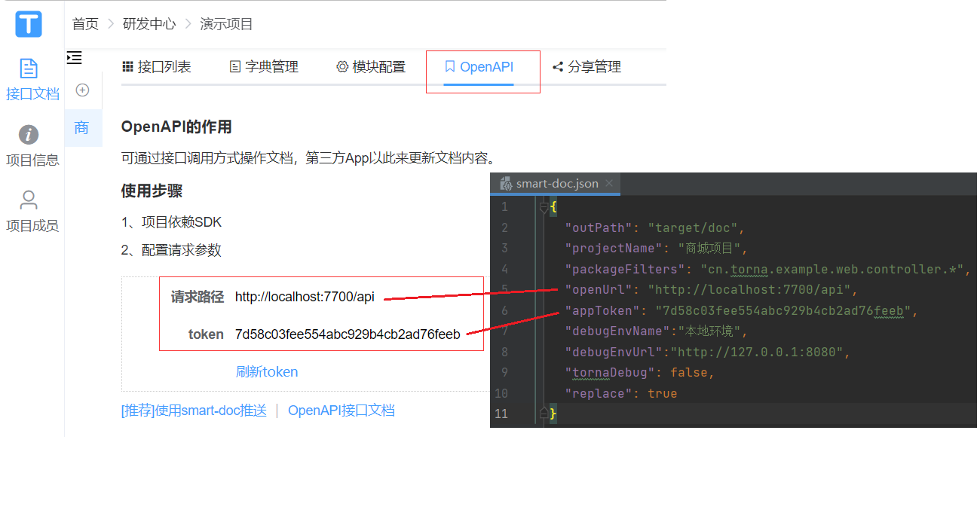The image size is (980, 525).
Task: Toggle the sidebar collapse icon
Action: click(74, 57)
